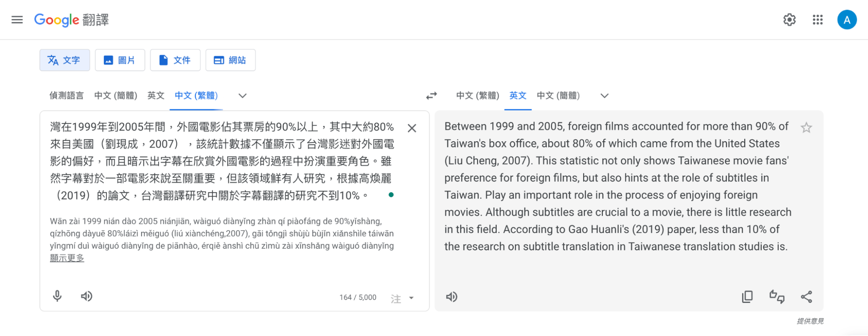The width and height of the screenshot is (868, 336).
Task: Choose 中文 (簡體) as target language
Action: pyautogui.click(x=558, y=96)
